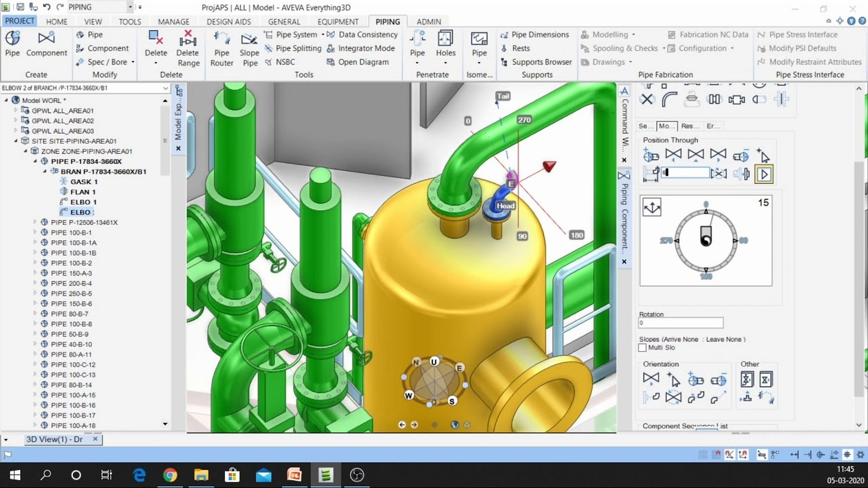Open the Pipe System dropdown arrow

pos(322,34)
